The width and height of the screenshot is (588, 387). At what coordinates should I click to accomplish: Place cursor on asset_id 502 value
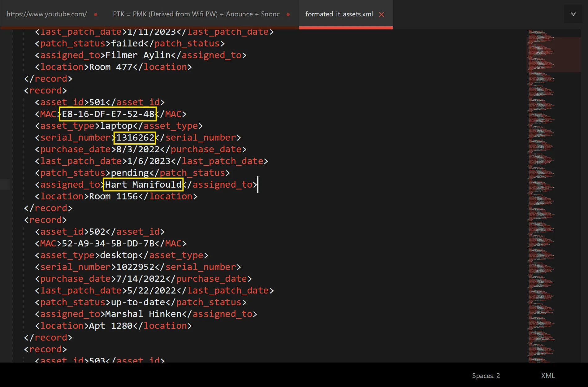point(97,232)
